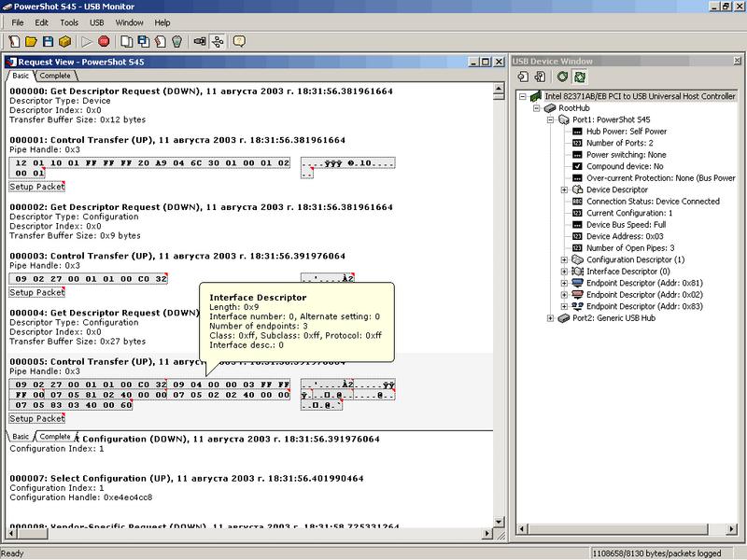Switch to the top Complete tab

point(55,76)
